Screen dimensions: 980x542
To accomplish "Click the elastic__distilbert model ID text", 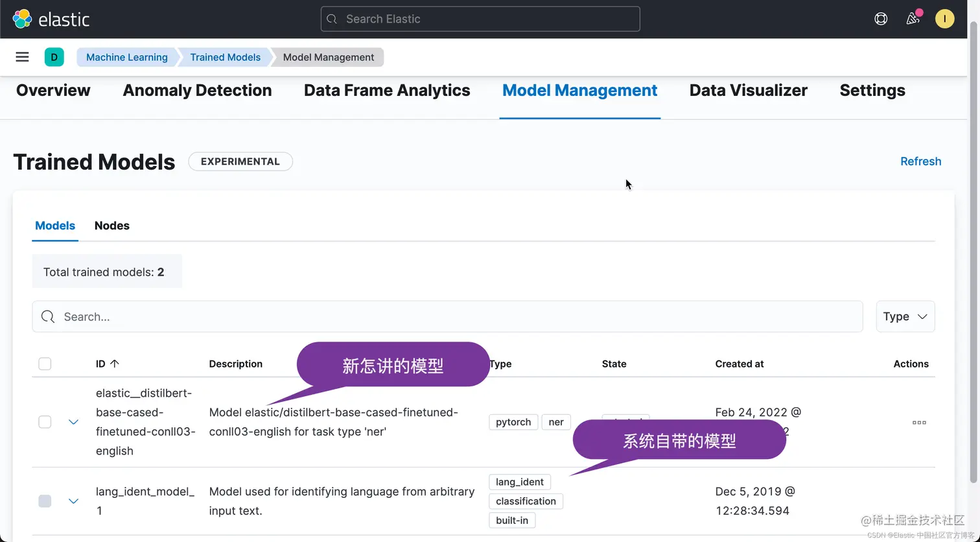I will click(x=146, y=422).
